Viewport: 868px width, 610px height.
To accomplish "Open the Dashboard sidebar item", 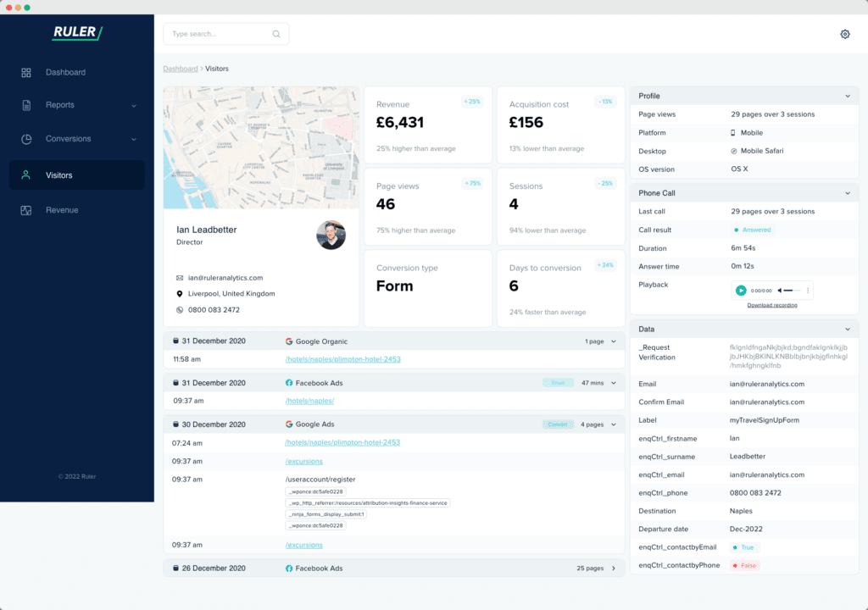I will [x=65, y=73].
